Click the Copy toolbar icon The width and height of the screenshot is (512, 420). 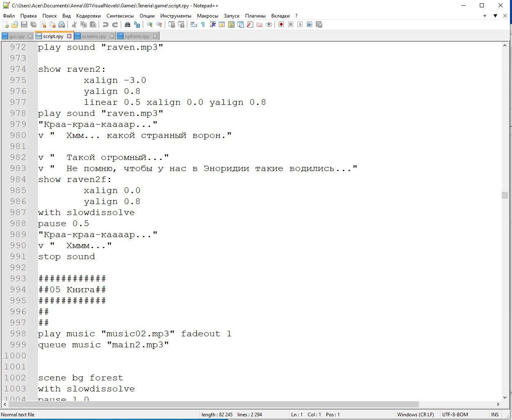tap(84, 24)
